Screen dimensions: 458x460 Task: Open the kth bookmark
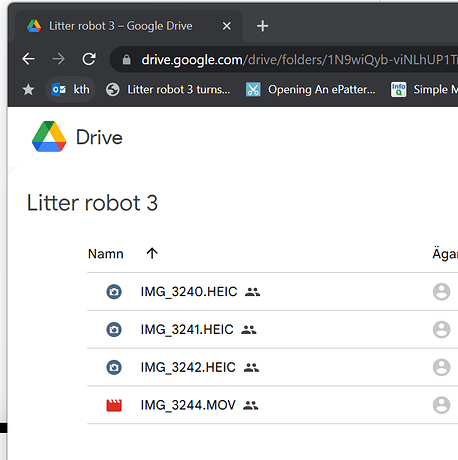(x=71, y=89)
